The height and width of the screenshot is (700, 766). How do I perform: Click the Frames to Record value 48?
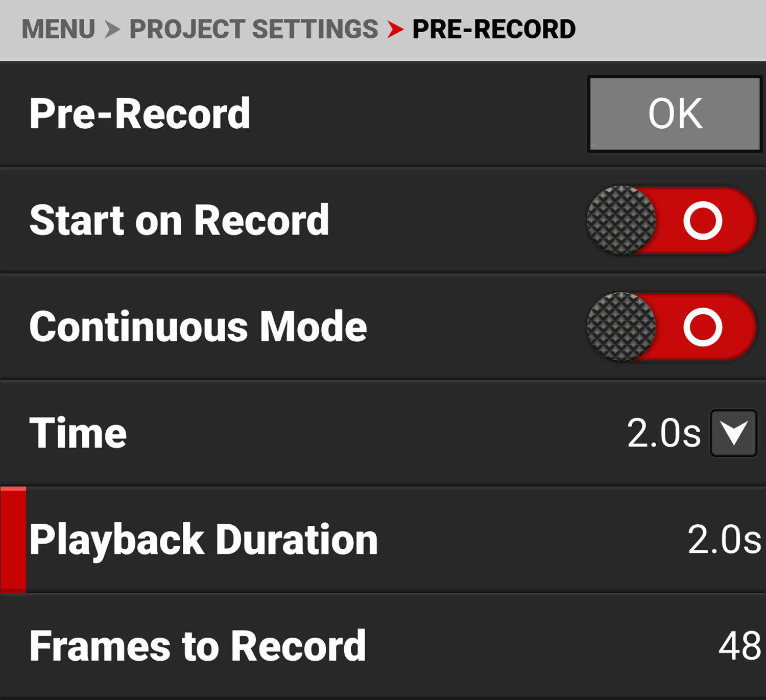739,646
